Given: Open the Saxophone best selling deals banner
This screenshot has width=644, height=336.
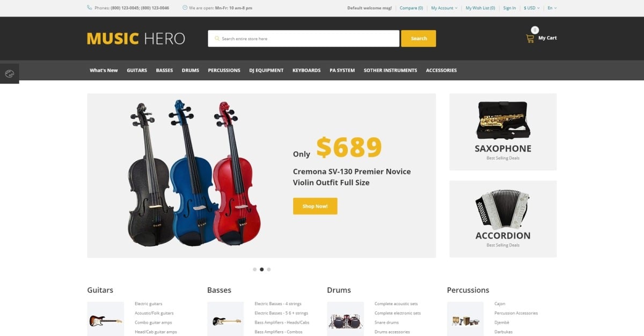Looking at the screenshot, I should (x=503, y=132).
